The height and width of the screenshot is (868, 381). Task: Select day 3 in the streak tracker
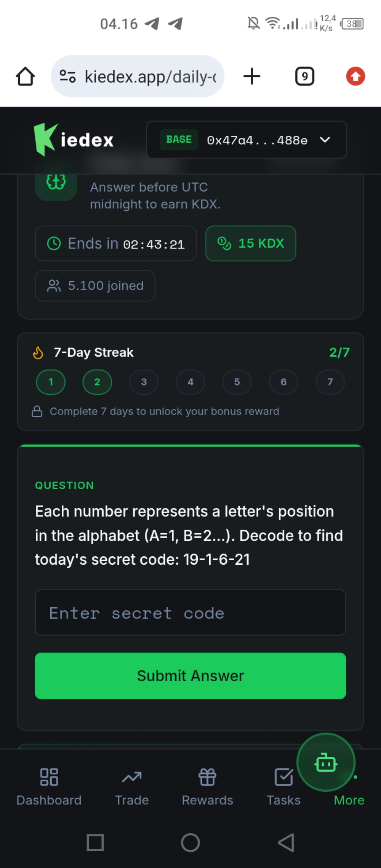pos(144,382)
